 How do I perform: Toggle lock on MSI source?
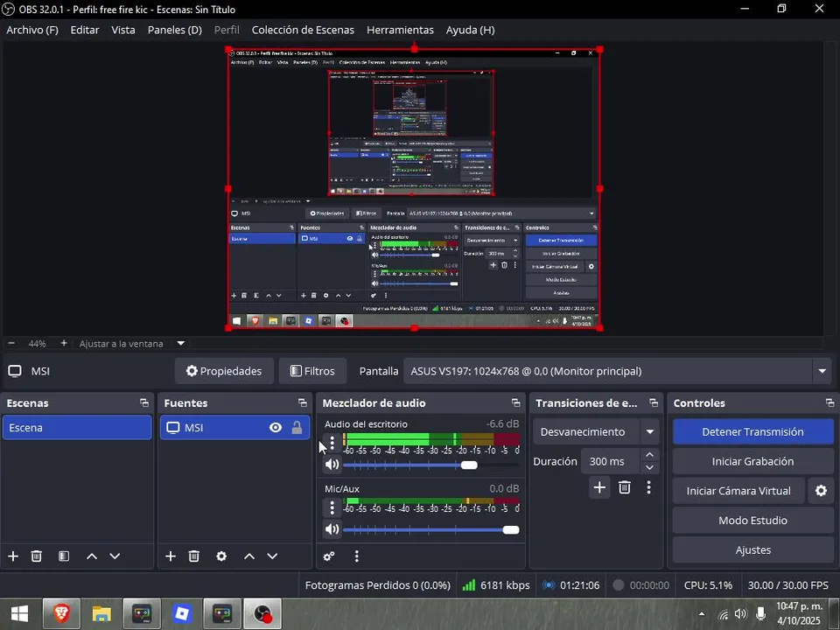tap(297, 428)
